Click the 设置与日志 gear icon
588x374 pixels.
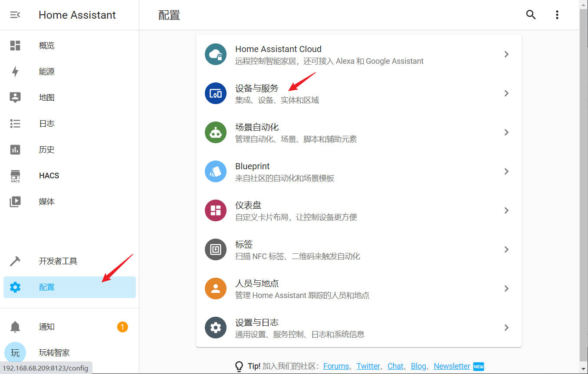[216, 328]
